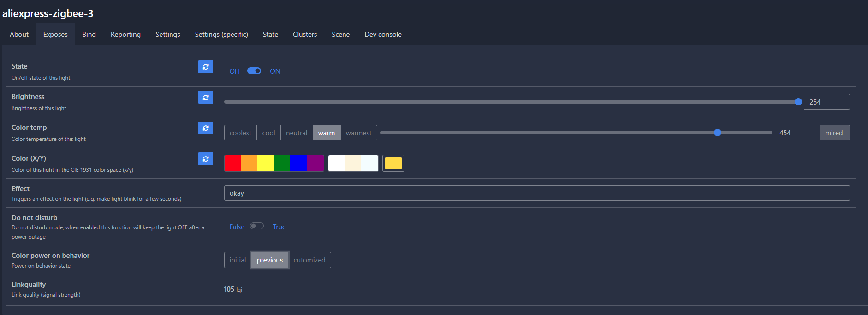Open the Effect selection field
868x315 pixels.
[x=536, y=193]
